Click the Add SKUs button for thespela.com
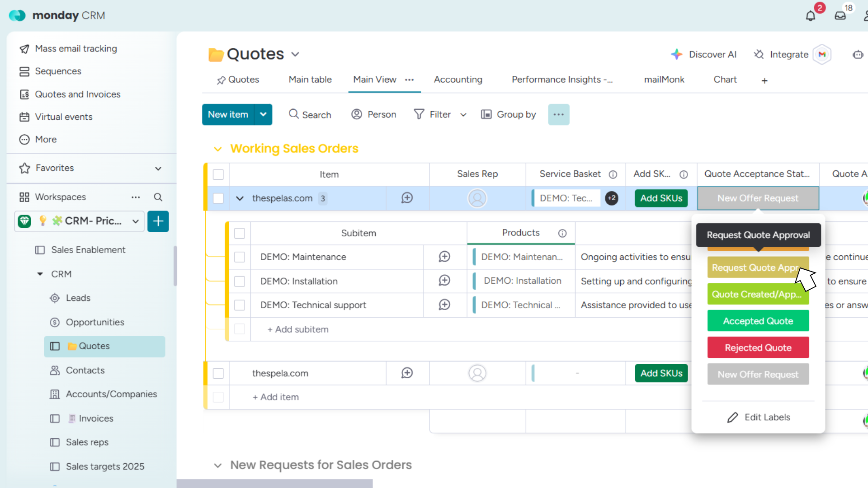868x488 pixels. (x=661, y=373)
